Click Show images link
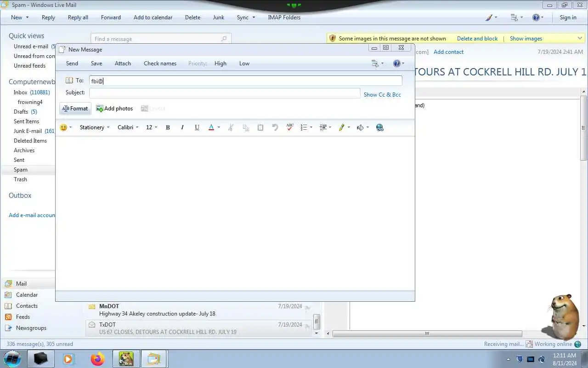The width and height of the screenshot is (588, 368). coord(526,39)
